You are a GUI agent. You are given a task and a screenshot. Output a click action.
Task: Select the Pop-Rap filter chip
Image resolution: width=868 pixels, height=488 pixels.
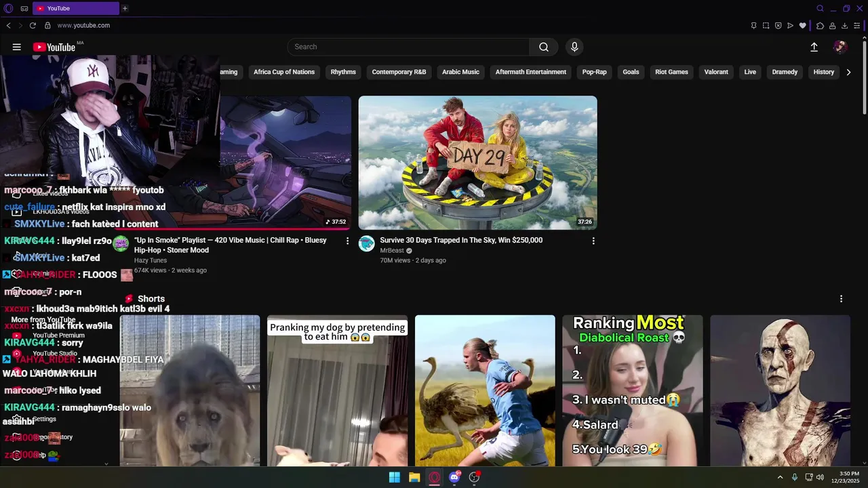coord(594,72)
